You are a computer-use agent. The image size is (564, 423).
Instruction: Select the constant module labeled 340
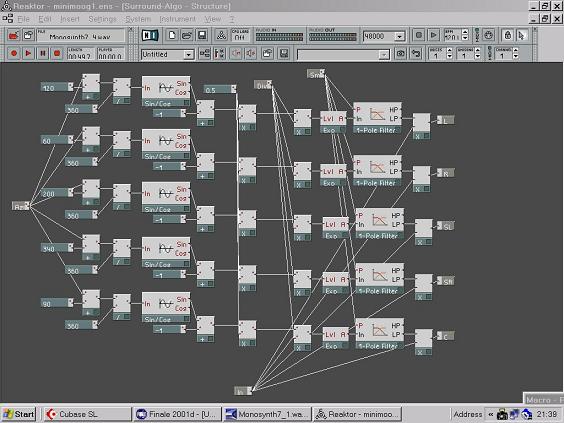[x=57, y=248]
